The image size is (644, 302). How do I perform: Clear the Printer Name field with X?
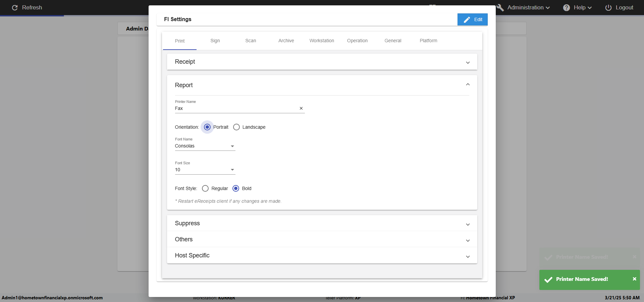[x=301, y=108]
